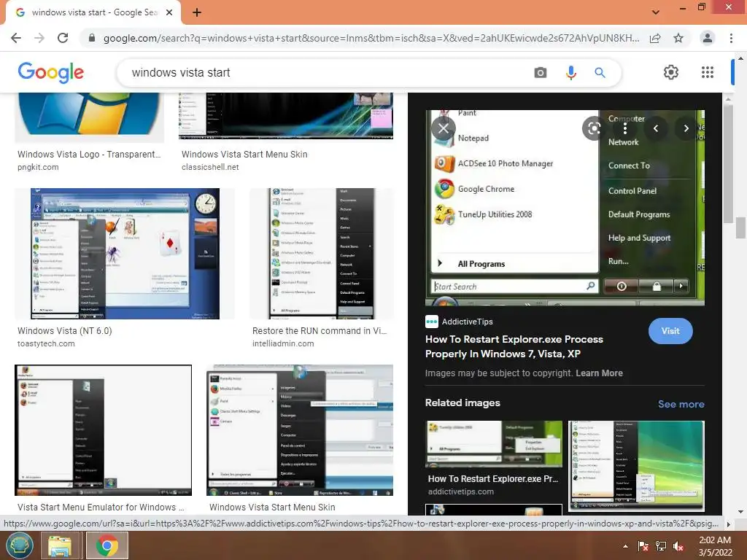Click the Learn More copyright link
Screen dimensions: 747x560
599,373
